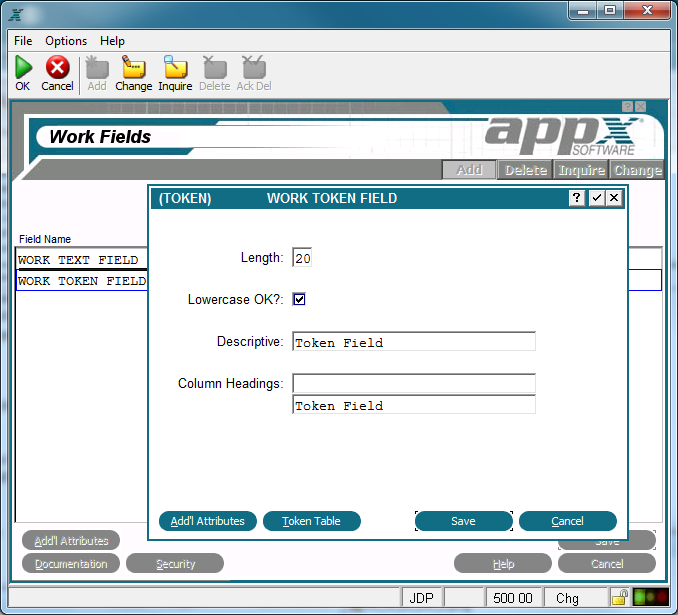The height and width of the screenshot is (615, 678).
Task: Click the lock icon in status bar
Action: (x=620, y=598)
